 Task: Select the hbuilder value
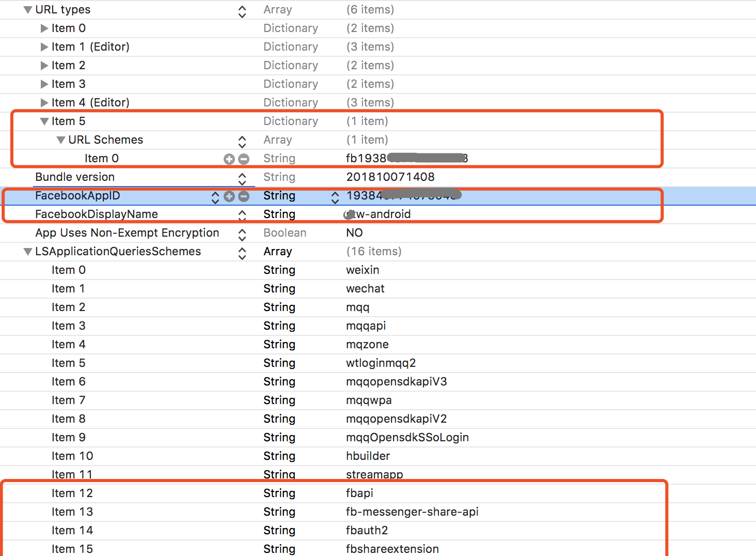368,456
